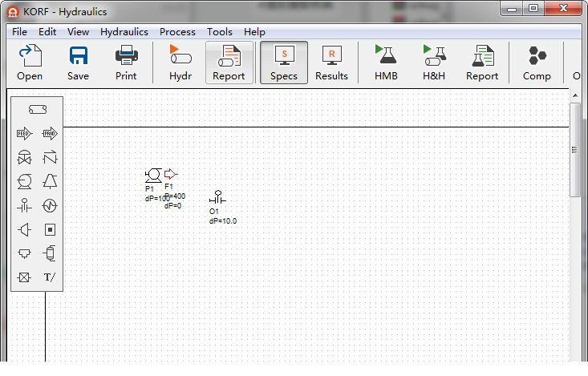Viewport: 588px width, 376px height.
Task: Click the HMB toolbar button
Action: (386, 63)
